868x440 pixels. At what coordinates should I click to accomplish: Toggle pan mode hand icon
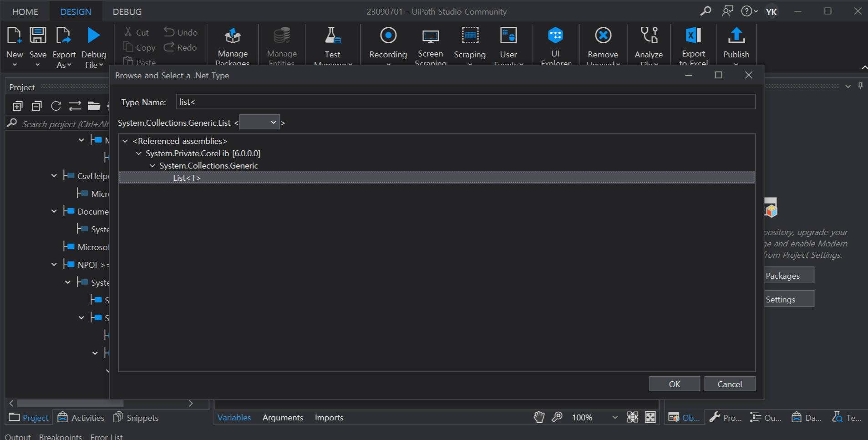[x=539, y=417]
